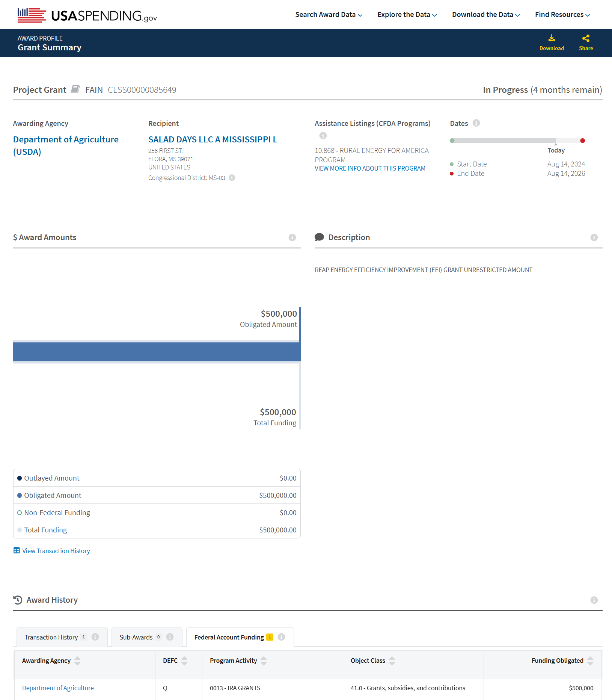Expand the Explore the Data menu
The height and width of the screenshot is (700, 612).
[407, 15]
